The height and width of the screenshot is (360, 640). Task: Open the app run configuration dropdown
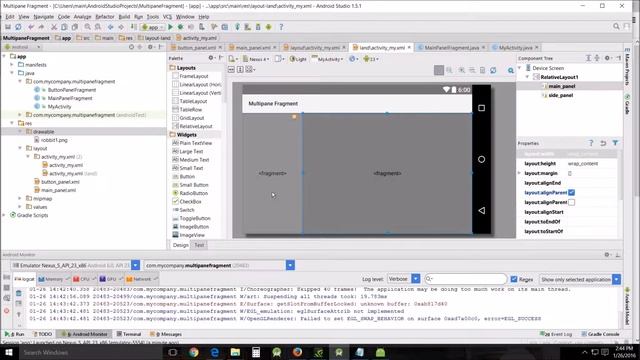pyautogui.click(x=152, y=27)
